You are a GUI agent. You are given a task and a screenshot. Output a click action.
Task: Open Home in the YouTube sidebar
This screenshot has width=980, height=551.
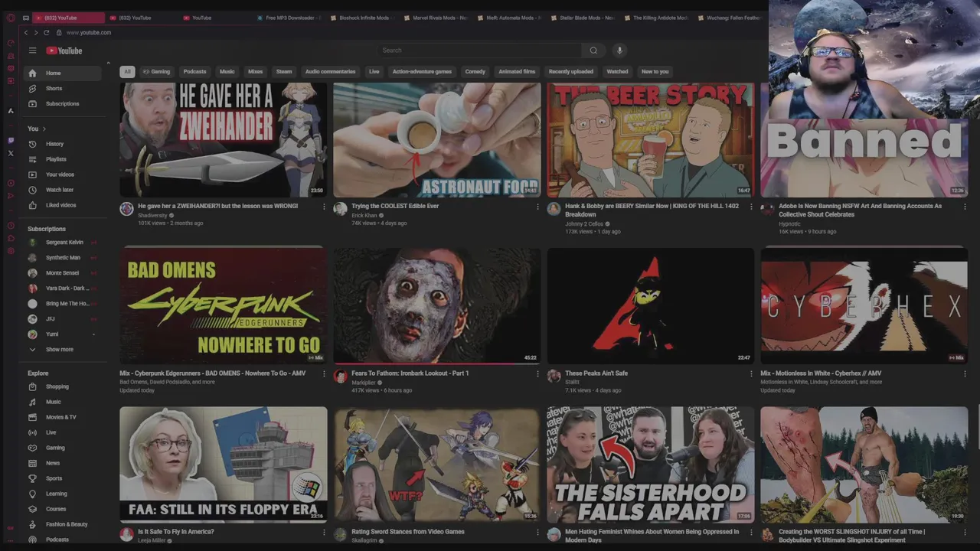pos(63,73)
